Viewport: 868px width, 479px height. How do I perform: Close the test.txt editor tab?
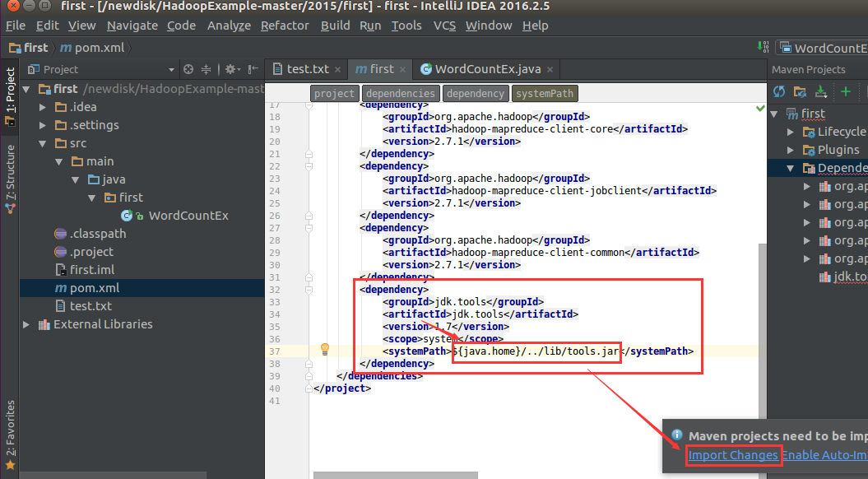point(338,69)
